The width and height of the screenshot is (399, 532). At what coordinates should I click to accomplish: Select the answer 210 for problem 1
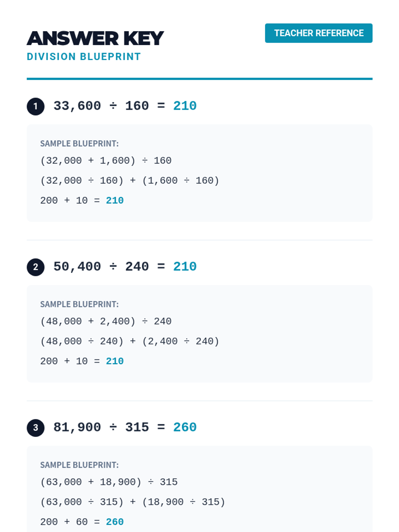185,106
